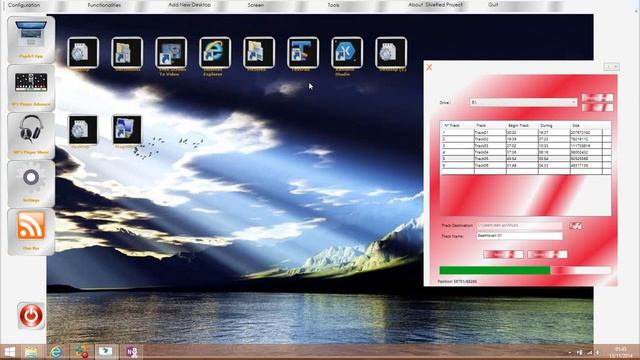Open the Settings gear tile
640x360 pixels.
[31, 183]
